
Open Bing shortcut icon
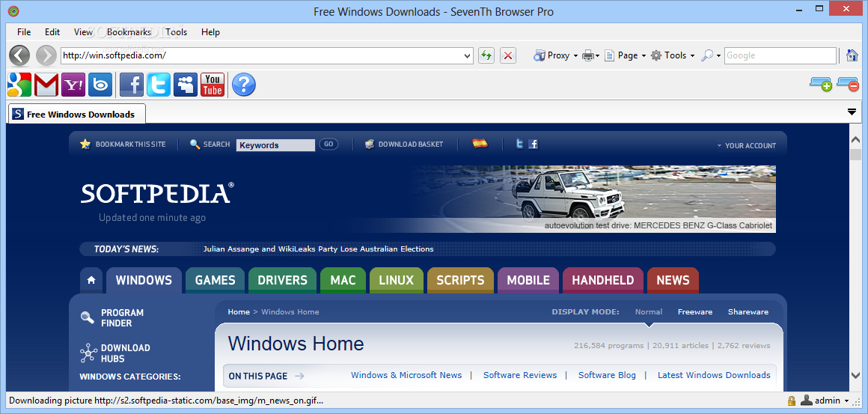(100, 85)
